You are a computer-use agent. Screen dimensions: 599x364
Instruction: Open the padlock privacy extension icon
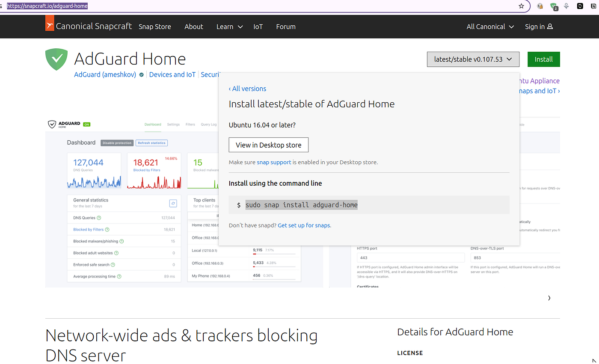tap(540, 6)
